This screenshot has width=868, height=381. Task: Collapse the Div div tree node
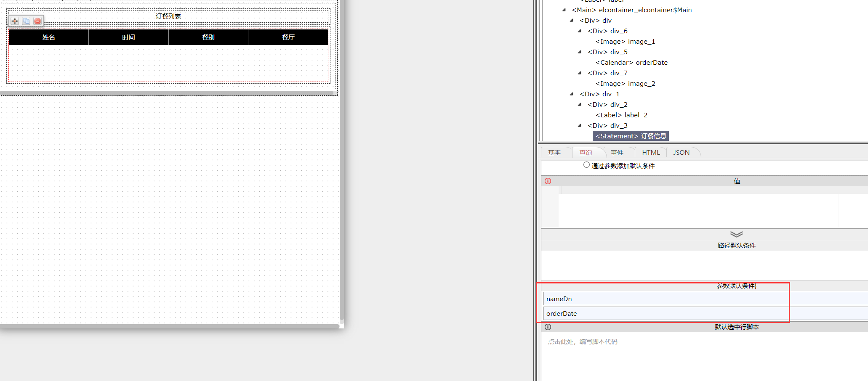(x=572, y=20)
